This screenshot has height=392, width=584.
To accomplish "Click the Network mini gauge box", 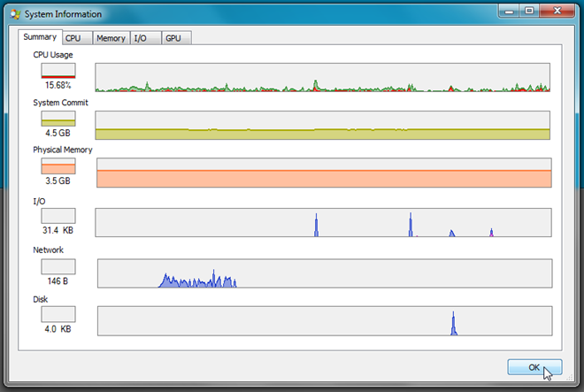I will (58, 266).
